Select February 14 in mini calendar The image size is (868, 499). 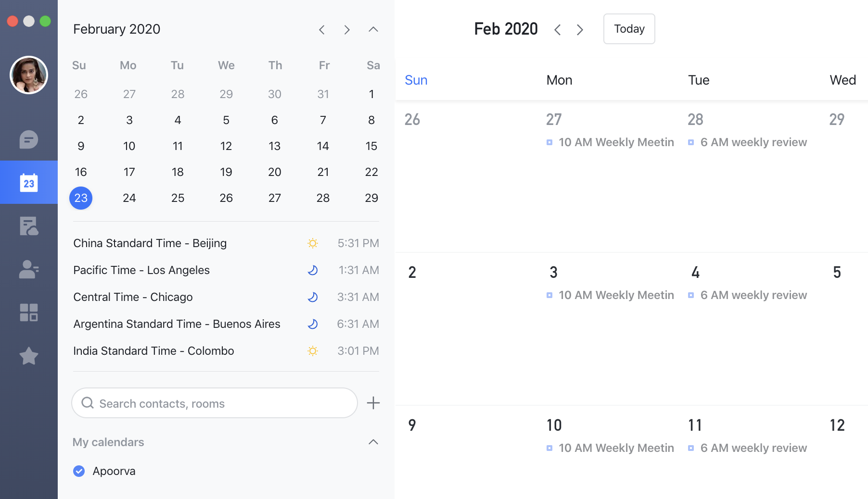point(323,146)
